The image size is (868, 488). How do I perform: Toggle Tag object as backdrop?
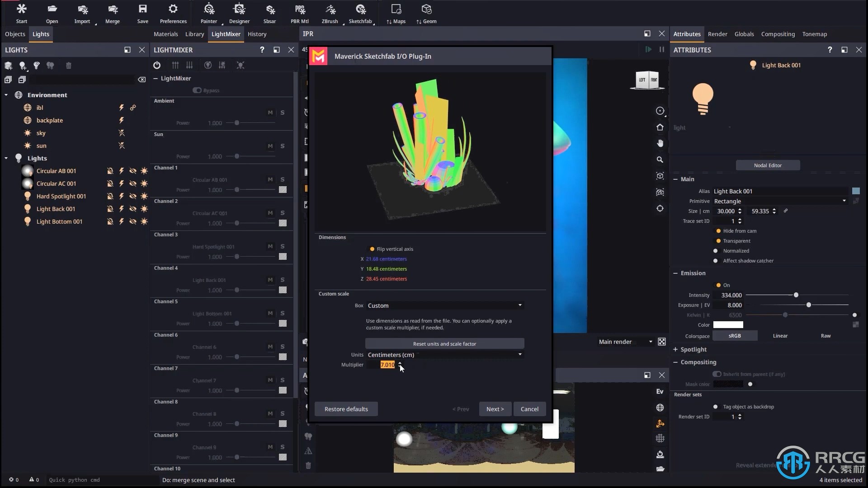[x=715, y=407]
